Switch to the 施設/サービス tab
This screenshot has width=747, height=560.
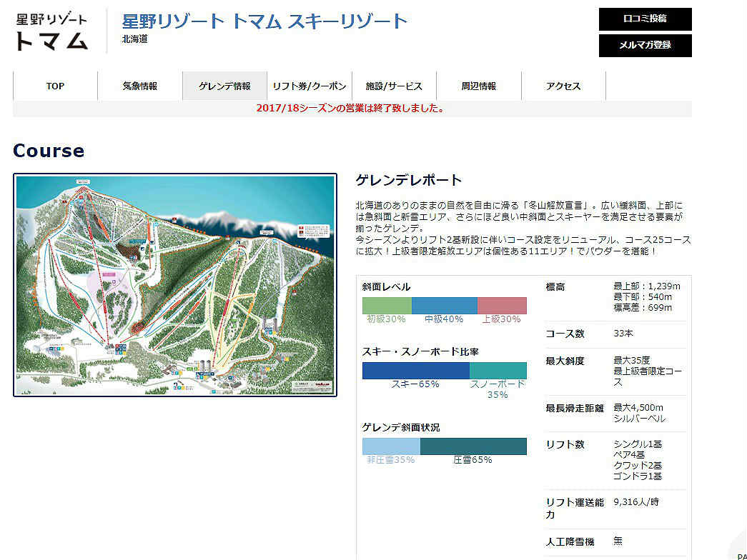pyautogui.click(x=394, y=86)
